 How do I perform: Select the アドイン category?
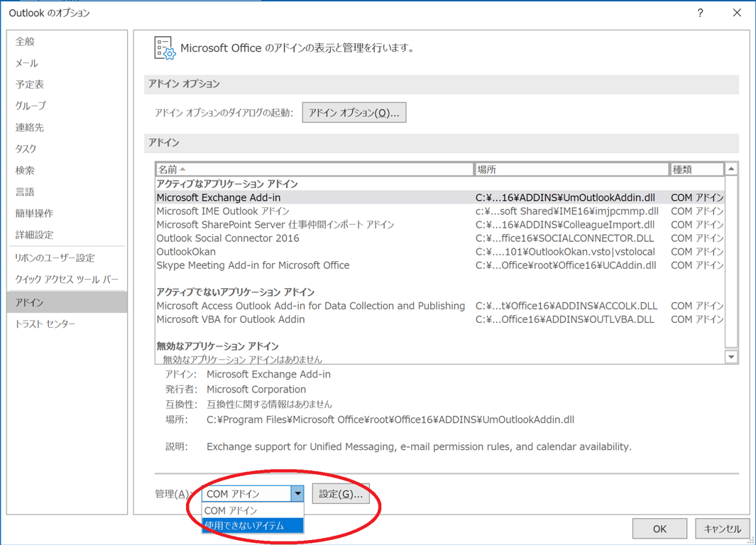tap(67, 302)
